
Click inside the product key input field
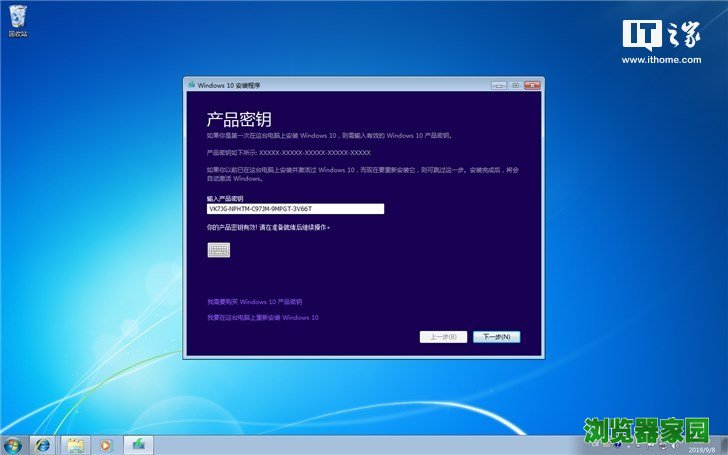tap(295, 209)
